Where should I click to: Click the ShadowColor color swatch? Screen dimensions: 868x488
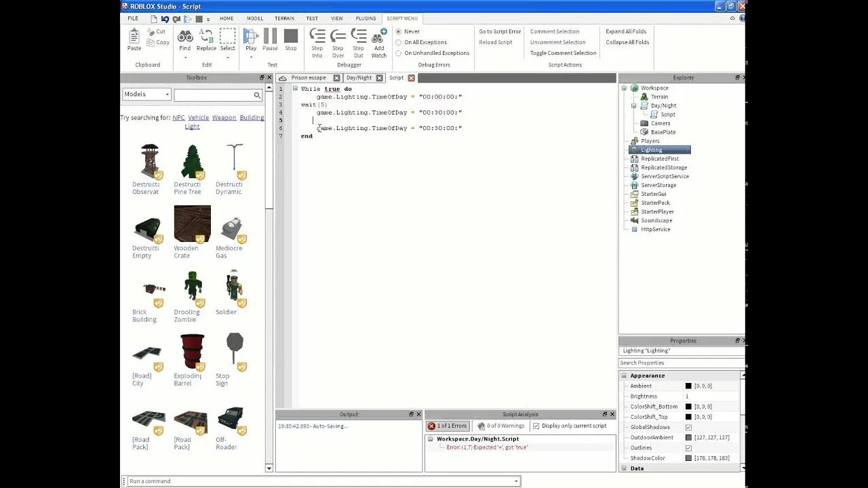(688, 458)
